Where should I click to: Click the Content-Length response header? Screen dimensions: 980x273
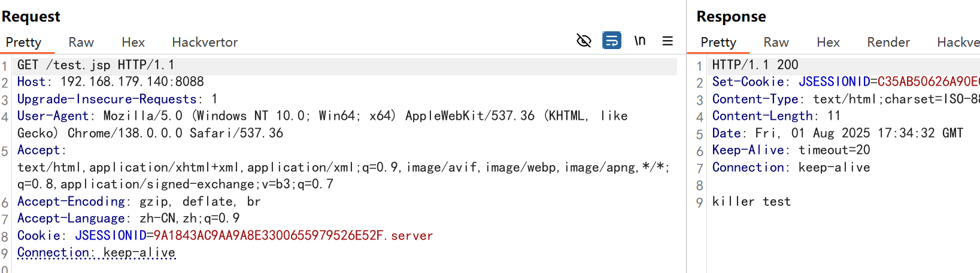pyautogui.click(x=762, y=116)
